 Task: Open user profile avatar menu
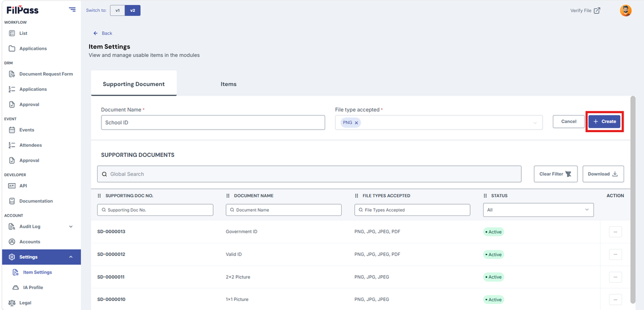pos(626,10)
